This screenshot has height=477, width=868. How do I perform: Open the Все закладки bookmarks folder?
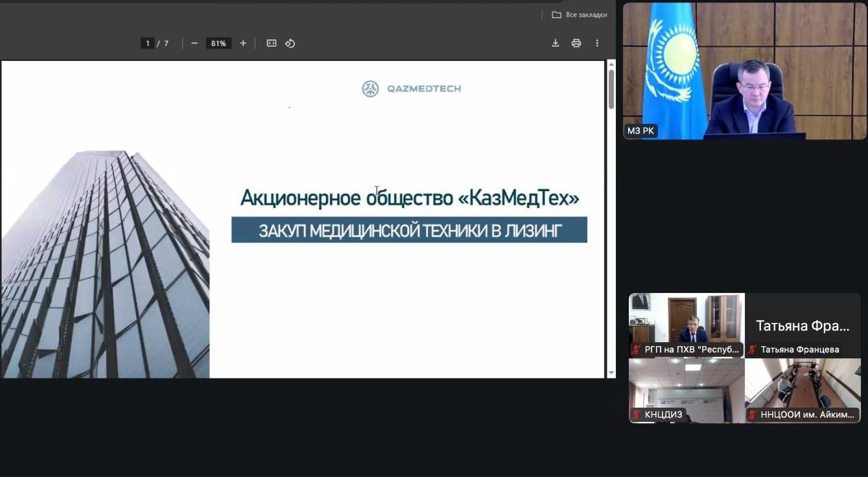coord(580,14)
